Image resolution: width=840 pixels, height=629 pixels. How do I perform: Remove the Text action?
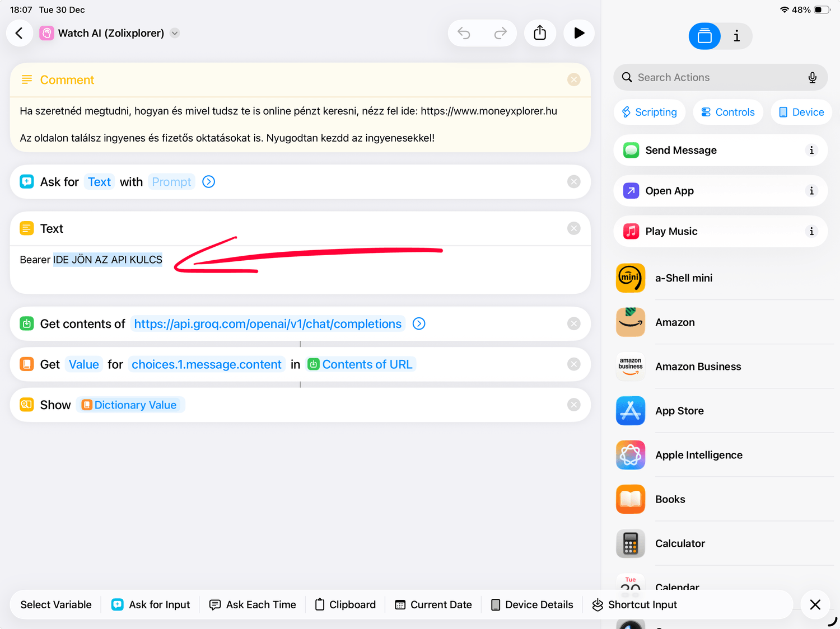(x=573, y=228)
